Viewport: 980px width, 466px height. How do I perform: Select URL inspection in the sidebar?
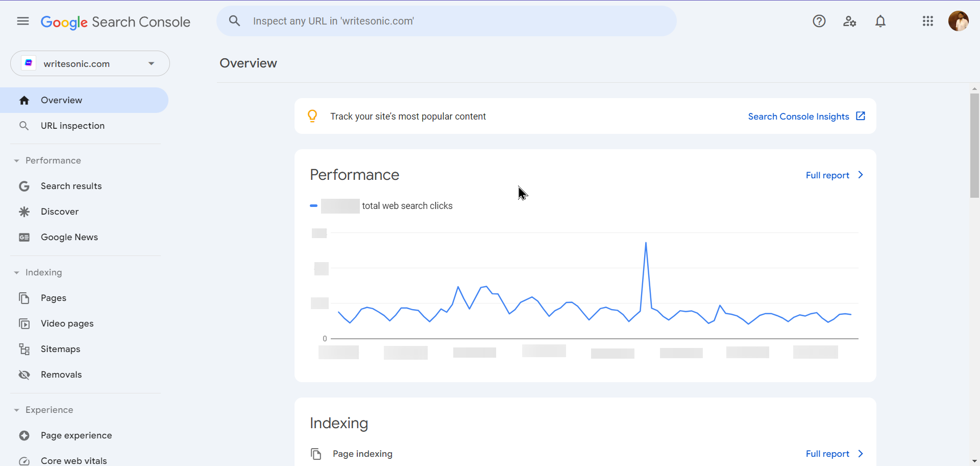click(72, 125)
